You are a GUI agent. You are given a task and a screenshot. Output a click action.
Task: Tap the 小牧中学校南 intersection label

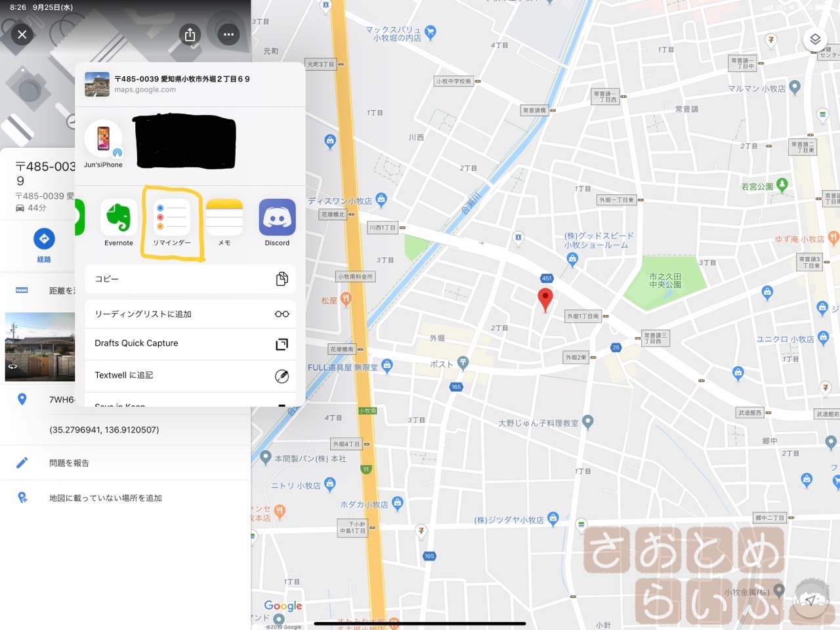[x=454, y=81]
